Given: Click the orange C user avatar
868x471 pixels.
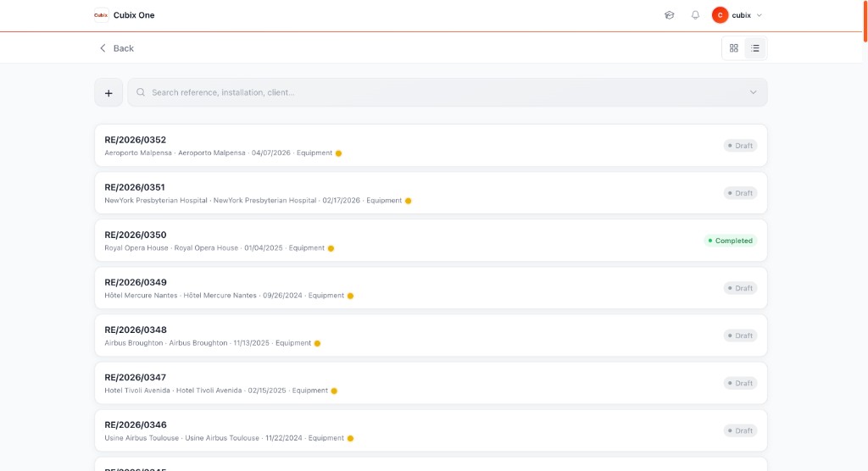Looking at the screenshot, I should (720, 15).
